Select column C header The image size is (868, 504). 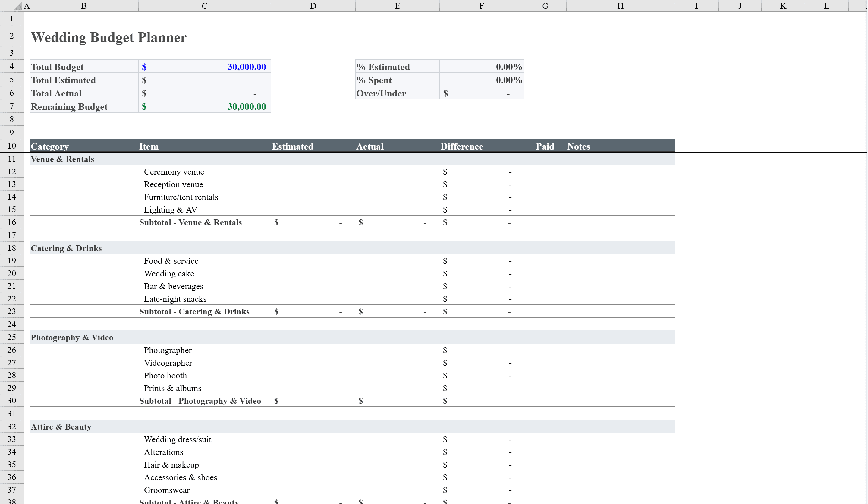coord(205,5)
